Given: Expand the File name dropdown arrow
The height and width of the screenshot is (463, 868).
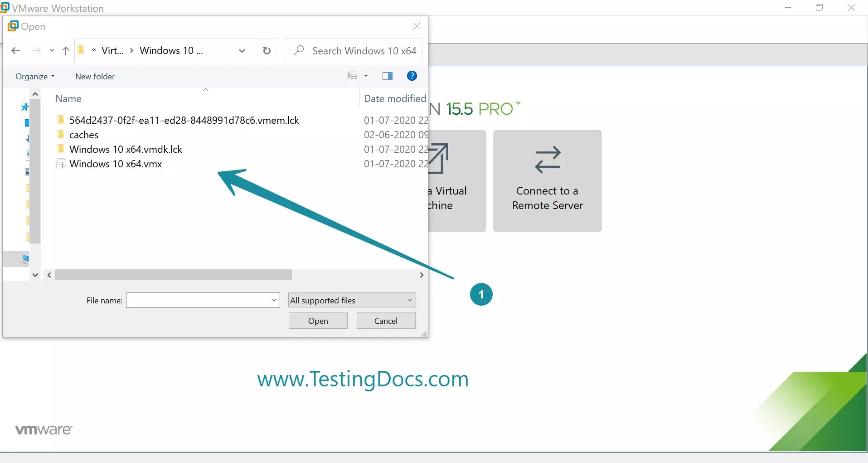Looking at the screenshot, I should pyautogui.click(x=274, y=300).
